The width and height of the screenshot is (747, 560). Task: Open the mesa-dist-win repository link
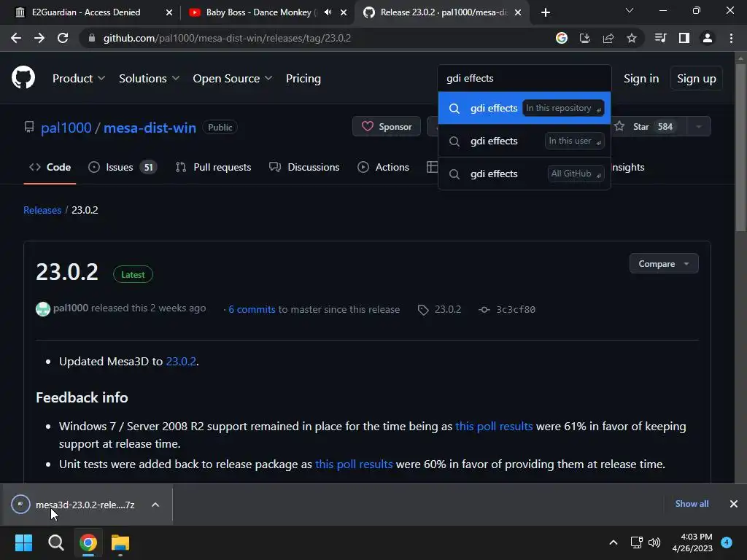[x=150, y=128]
